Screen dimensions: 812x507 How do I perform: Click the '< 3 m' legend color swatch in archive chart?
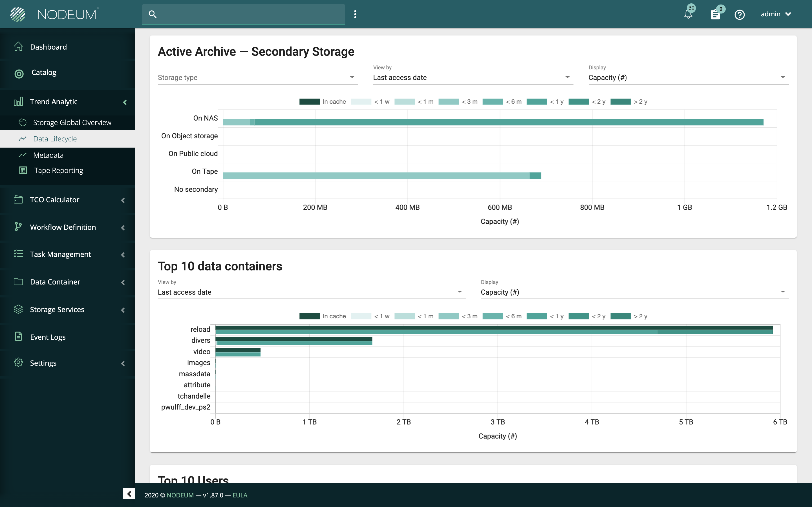[448, 102]
